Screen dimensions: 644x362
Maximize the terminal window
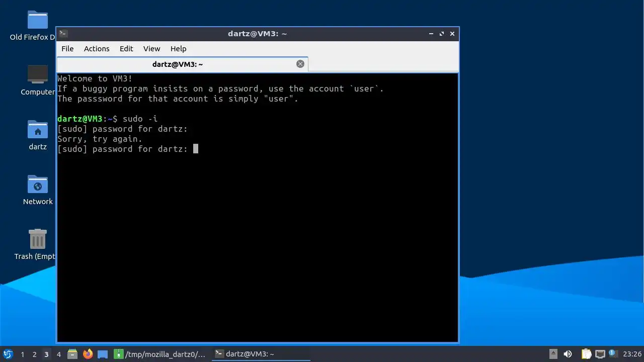[x=442, y=34]
